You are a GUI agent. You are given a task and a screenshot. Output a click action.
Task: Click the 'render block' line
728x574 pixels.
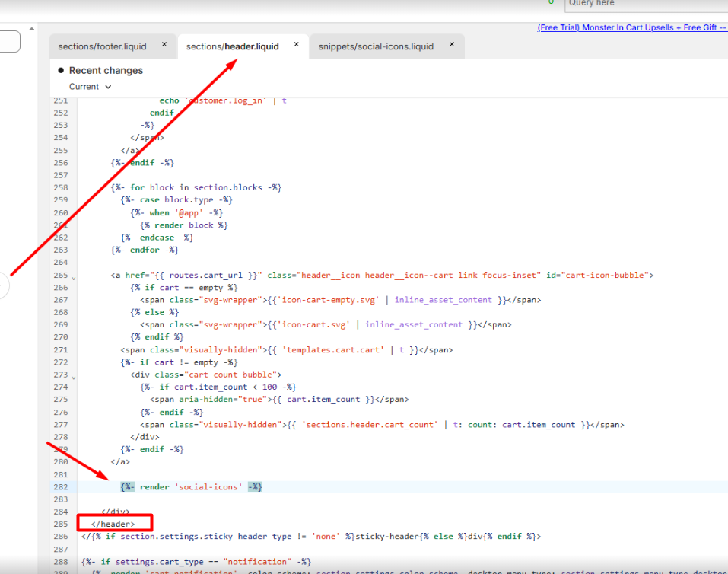coord(184,225)
